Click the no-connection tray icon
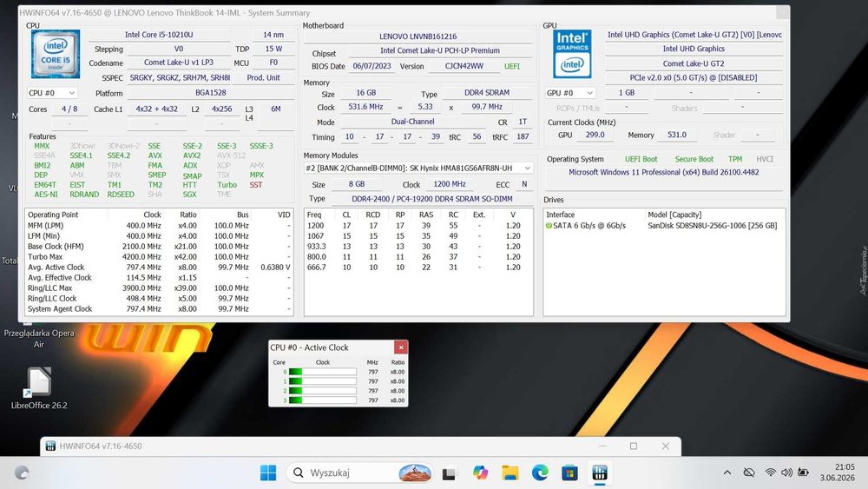Image resolution: width=868 pixels, height=489 pixels. 749,473
